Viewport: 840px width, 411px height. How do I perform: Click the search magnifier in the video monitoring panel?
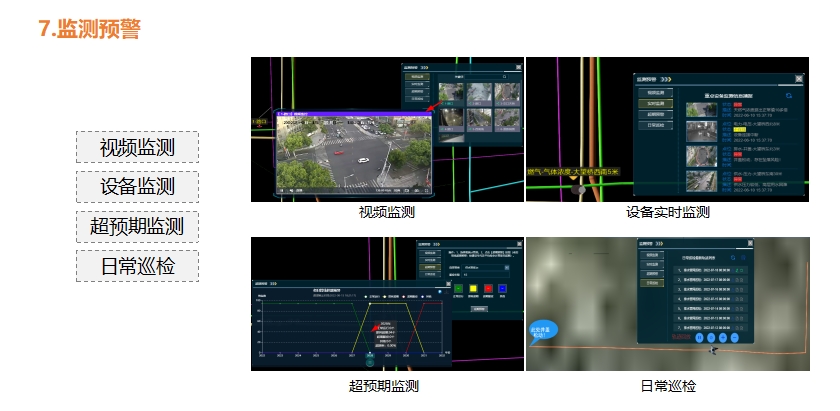[504, 77]
